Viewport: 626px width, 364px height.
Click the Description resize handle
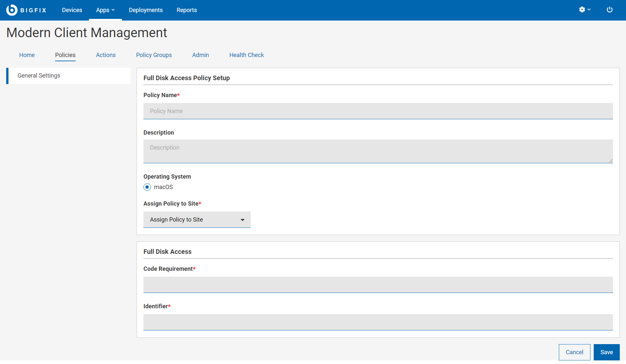pyautogui.click(x=611, y=161)
